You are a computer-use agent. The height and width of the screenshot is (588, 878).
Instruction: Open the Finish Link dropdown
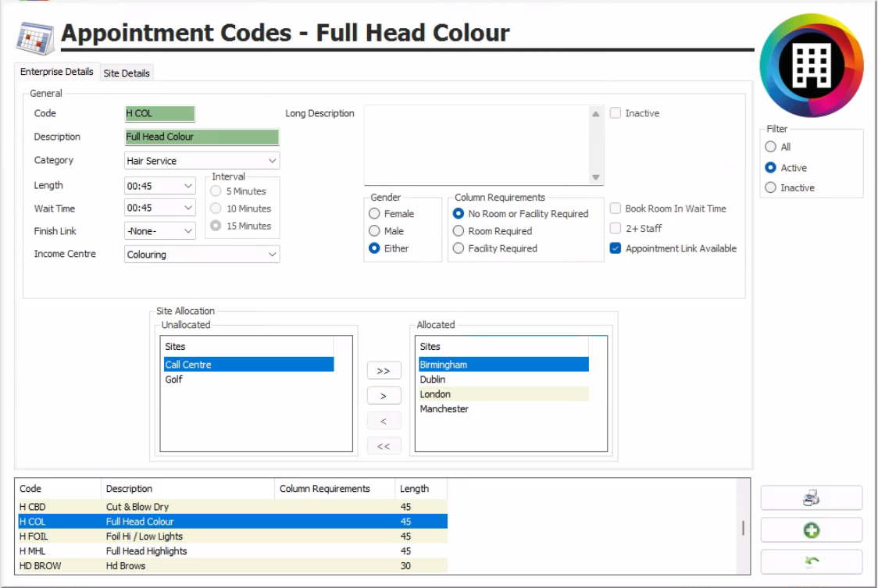coord(187,230)
